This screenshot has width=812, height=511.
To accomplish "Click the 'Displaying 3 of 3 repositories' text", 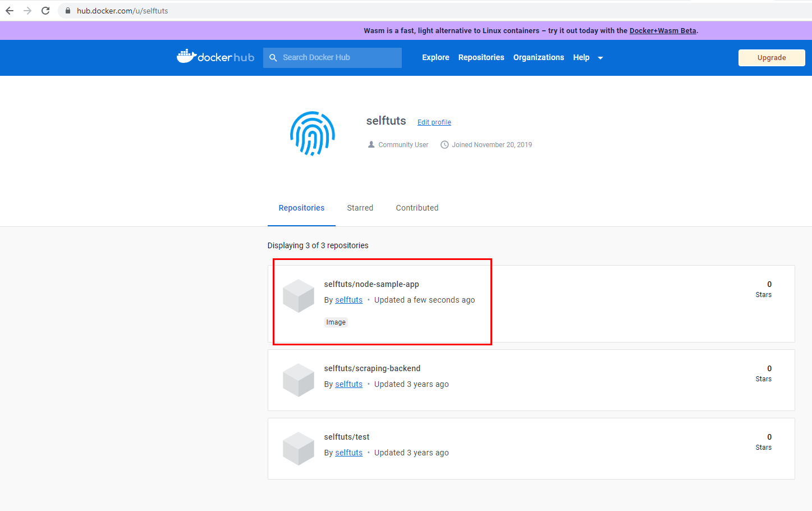I will [318, 245].
